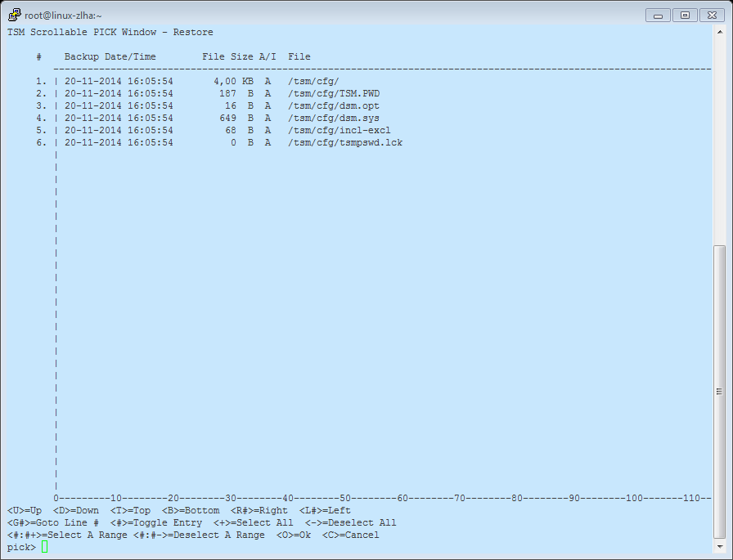The image size is (733, 560).
Task: Click the <C>=Cancel help text
Action: pos(351,535)
